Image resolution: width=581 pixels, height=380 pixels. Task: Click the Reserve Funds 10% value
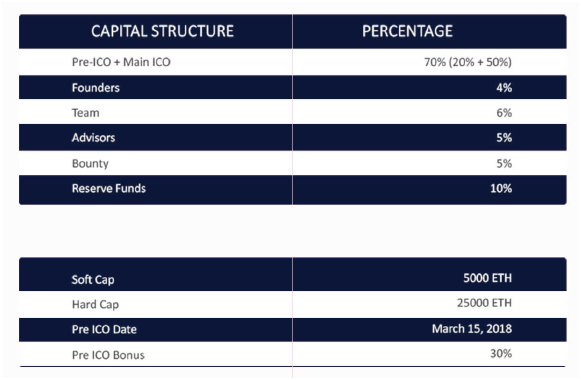501,189
